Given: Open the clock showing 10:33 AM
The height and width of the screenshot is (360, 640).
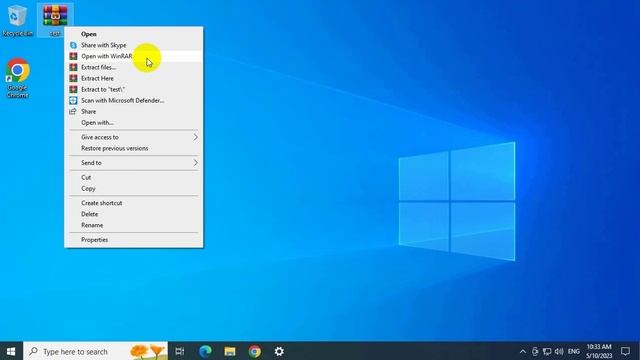Looking at the screenshot, I should (x=599, y=351).
